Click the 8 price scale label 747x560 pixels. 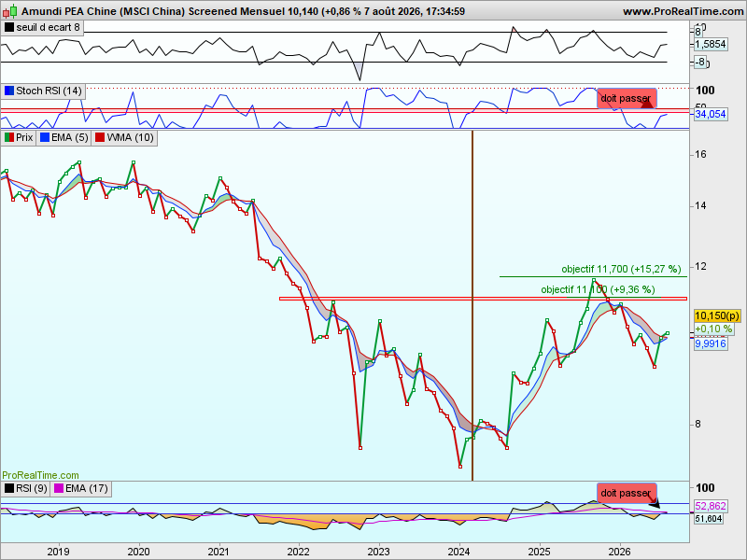click(x=698, y=424)
